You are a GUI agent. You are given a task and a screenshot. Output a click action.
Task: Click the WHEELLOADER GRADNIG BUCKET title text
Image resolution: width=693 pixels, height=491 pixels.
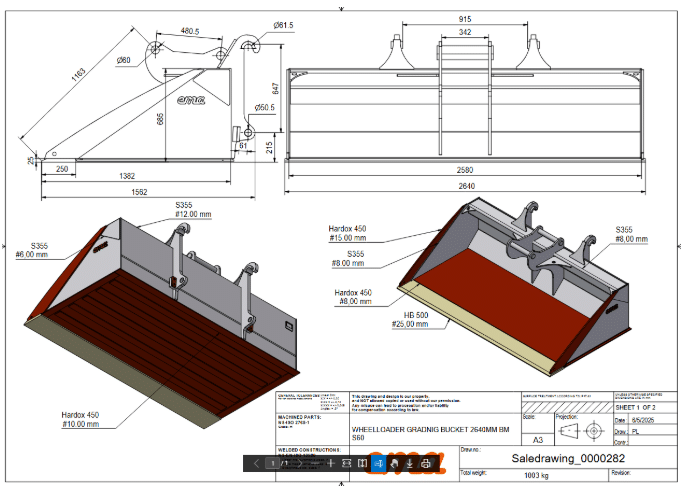coord(430,433)
